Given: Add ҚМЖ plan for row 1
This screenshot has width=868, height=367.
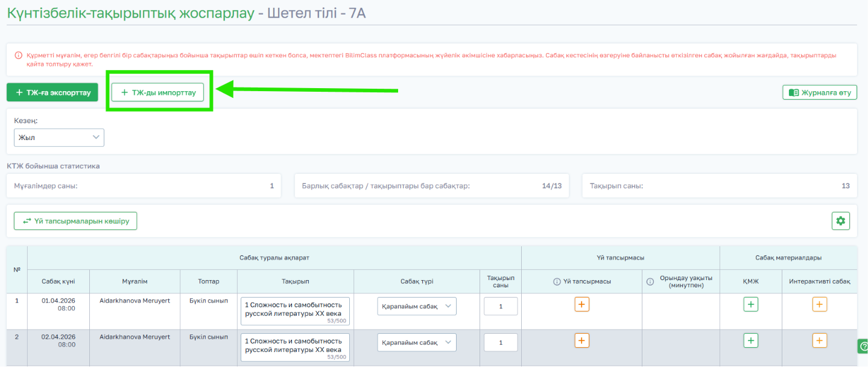Looking at the screenshot, I should tap(750, 304).
